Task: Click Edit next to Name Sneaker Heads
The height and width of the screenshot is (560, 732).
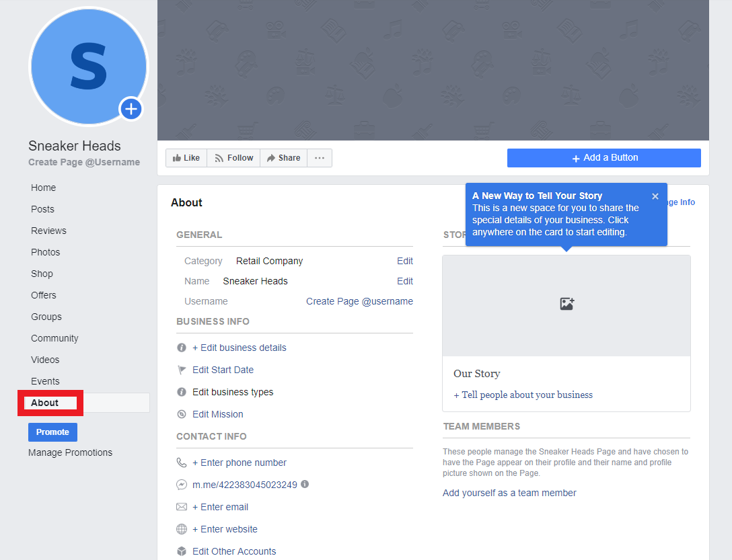Action: tap(405, 281)
